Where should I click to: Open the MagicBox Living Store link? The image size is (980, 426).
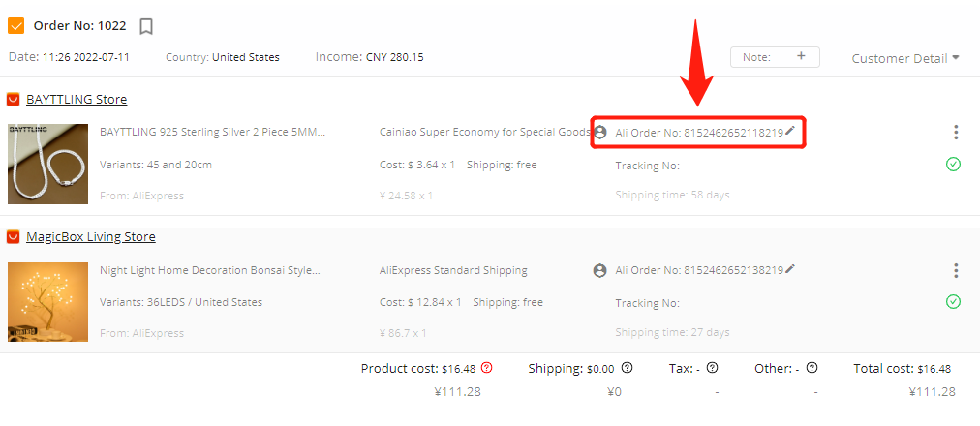(x=91, y=237)
